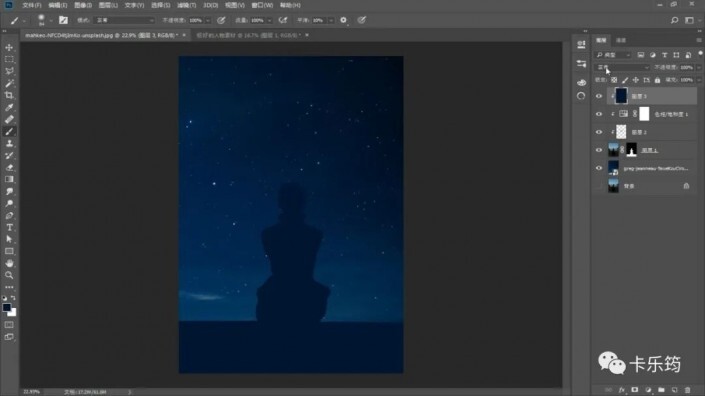Hide the Hue/Saturation adjustment layer
705x396 pixels.
tap(599, 114)
